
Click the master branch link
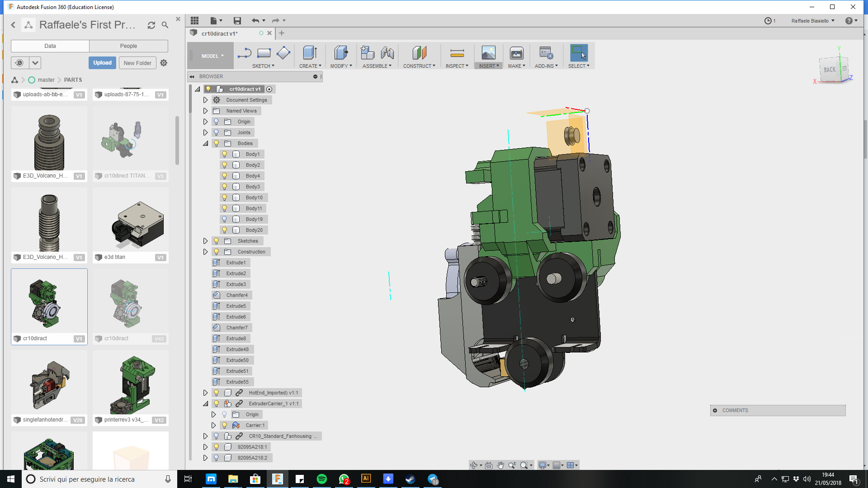coord(46,80)
